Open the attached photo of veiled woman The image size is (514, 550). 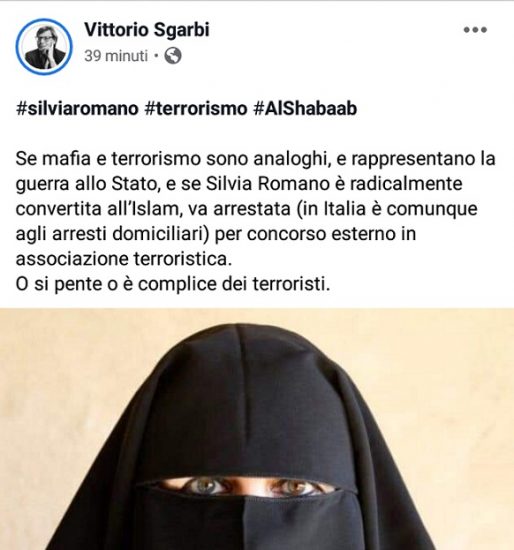pyautogui.click(x=257, y=429)
